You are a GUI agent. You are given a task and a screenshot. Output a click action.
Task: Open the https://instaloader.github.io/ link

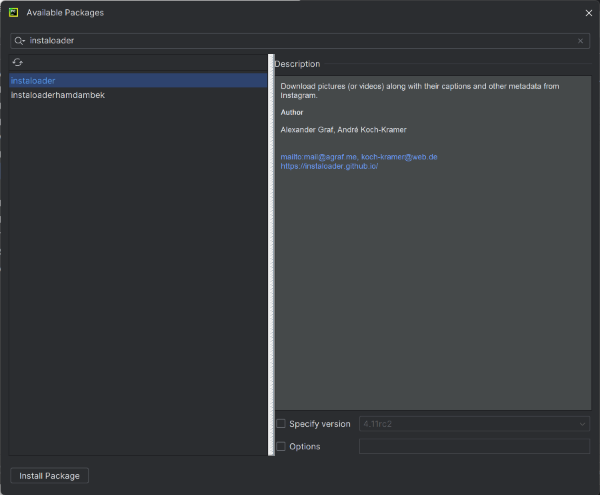point(329,166)
